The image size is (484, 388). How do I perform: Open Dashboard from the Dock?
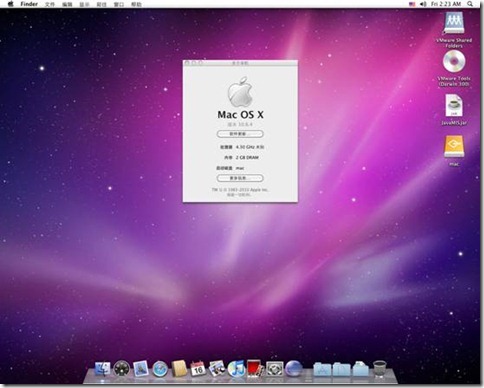tap(121, 369)
